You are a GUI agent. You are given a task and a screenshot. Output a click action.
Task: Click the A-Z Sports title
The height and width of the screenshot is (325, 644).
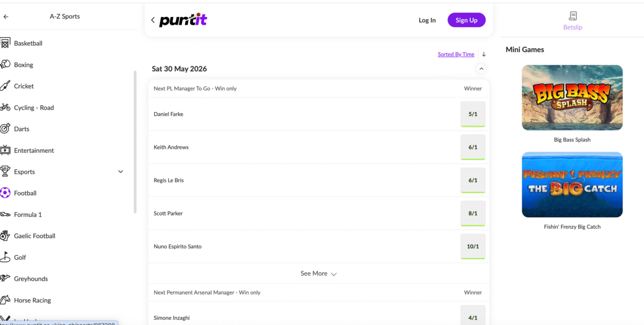pos(65,17)
